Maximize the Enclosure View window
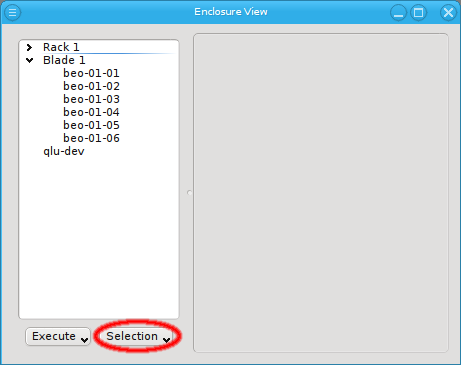461x365 pixels. pyautogui.click(x=419, y=13)
